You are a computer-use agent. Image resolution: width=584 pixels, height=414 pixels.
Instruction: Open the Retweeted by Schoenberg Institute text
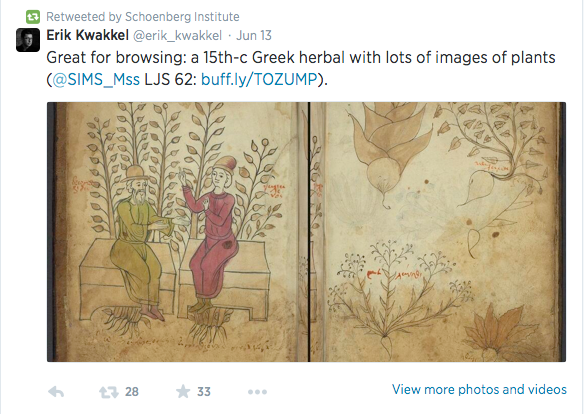pyautogui.click(x=143, y=17)
